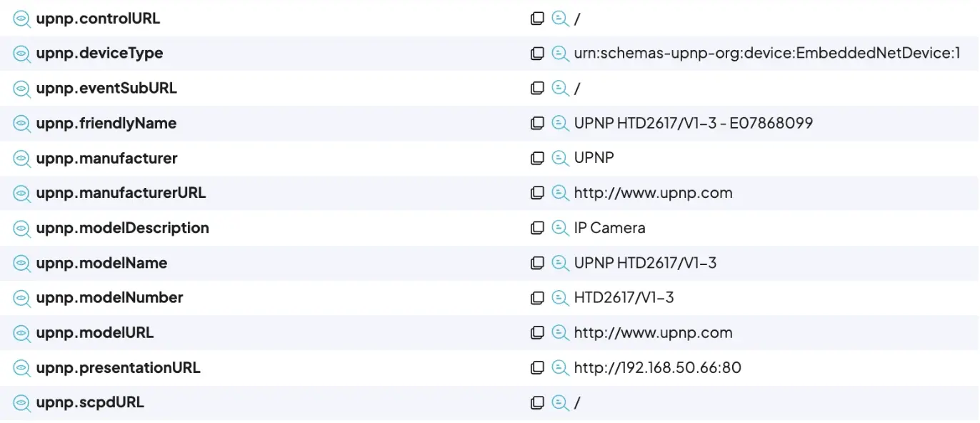Viewport: 980px width, 423px height.
Task: Click the eye-magnifier icon beside upnp.eventSubURL
Action: click(x=22, y=89)
